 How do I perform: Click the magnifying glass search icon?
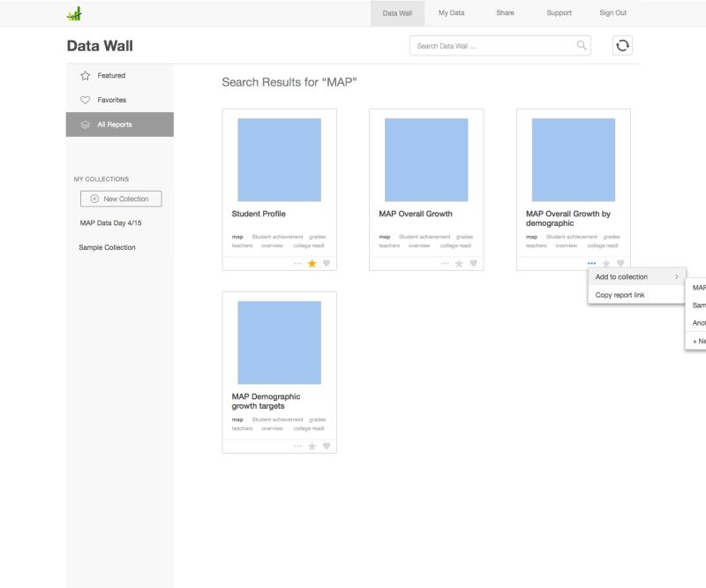click(x=580, y=43)
